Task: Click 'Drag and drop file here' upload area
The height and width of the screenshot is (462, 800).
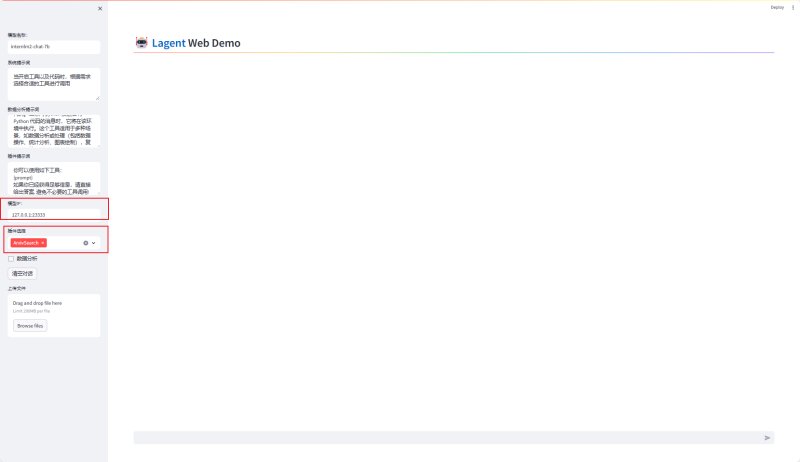Action: coord(54,316)
